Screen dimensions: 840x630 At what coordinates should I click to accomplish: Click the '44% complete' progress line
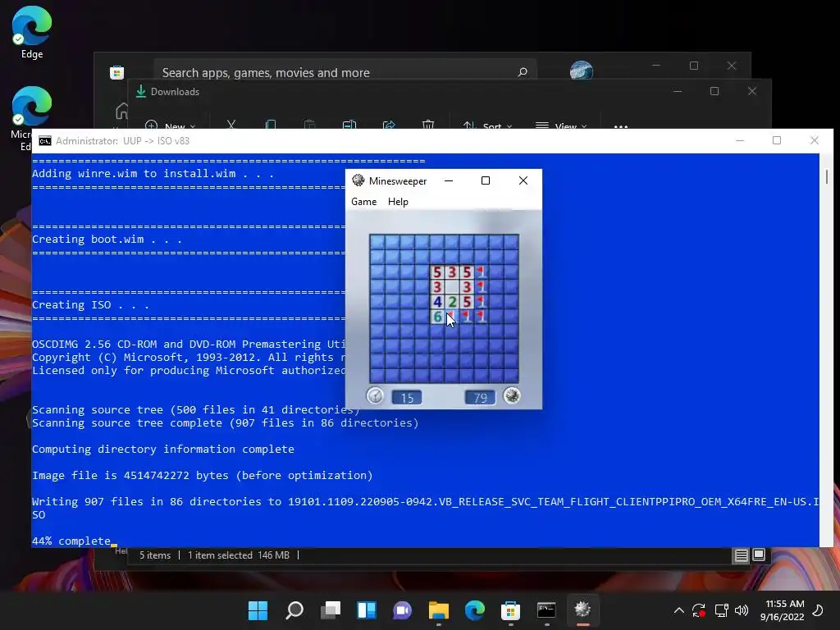[x=71, y=541]
